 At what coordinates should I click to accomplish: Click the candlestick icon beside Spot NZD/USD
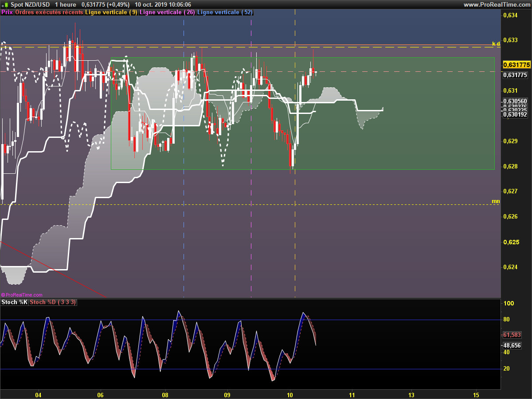pos(6,4)
